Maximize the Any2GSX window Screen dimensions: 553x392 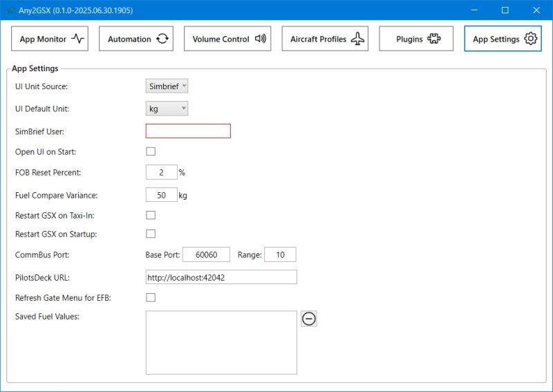505,10
